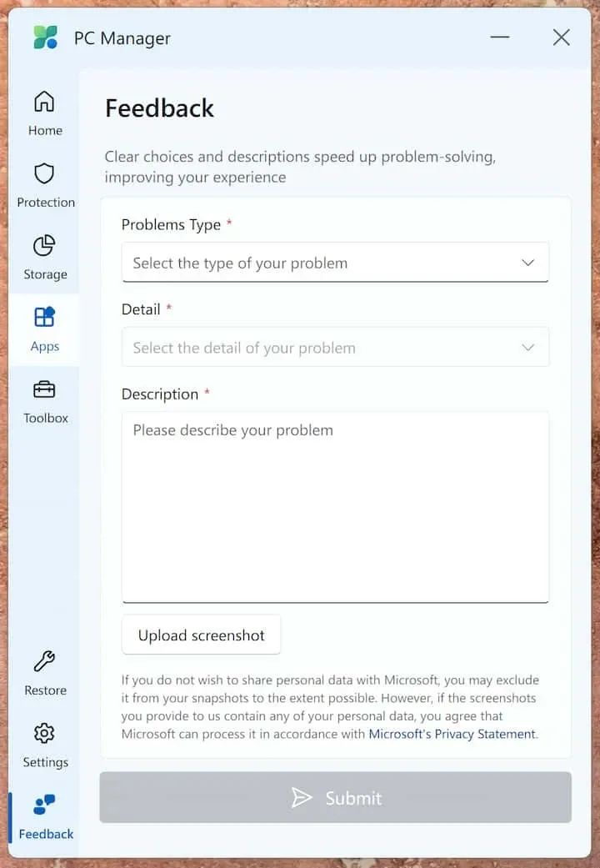
Task: Open the Home section icon
Action: tap(44, 101)
